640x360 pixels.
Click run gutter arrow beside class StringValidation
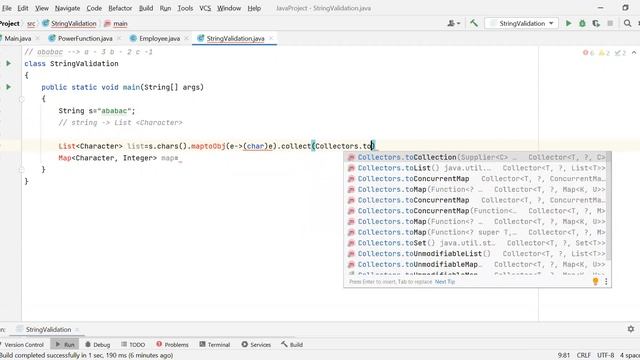[8, 63]
